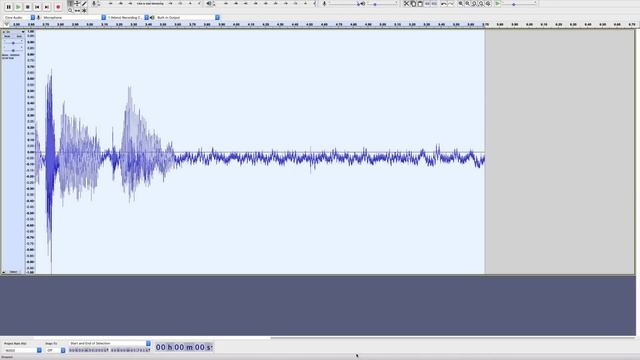Image resolution: width=640 pixels, height=360 pixels.
Task: Zoom in on the waveform
Action: [x=461, y=4]
